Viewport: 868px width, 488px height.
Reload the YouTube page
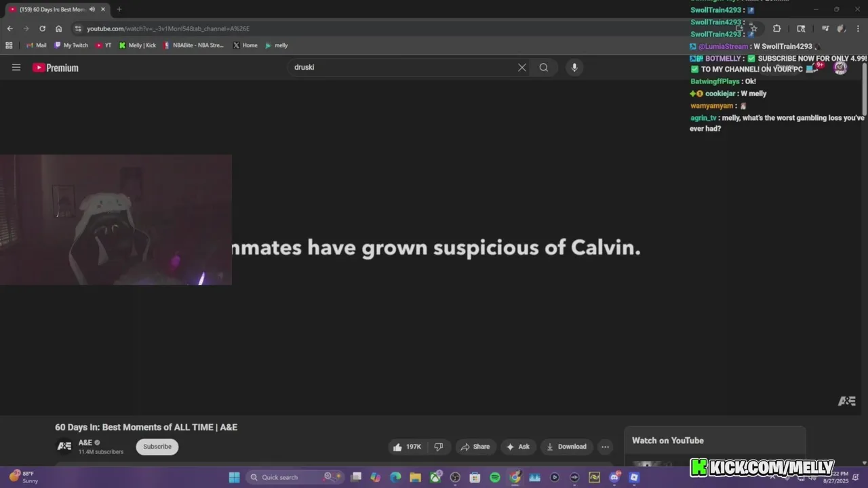(42, 28)
